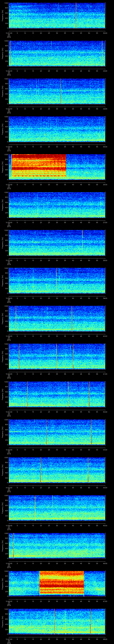Click the red spike near 3 s in the 10:45 spectrogram
Screen dimensions: 114x644
tap(14, 546)
